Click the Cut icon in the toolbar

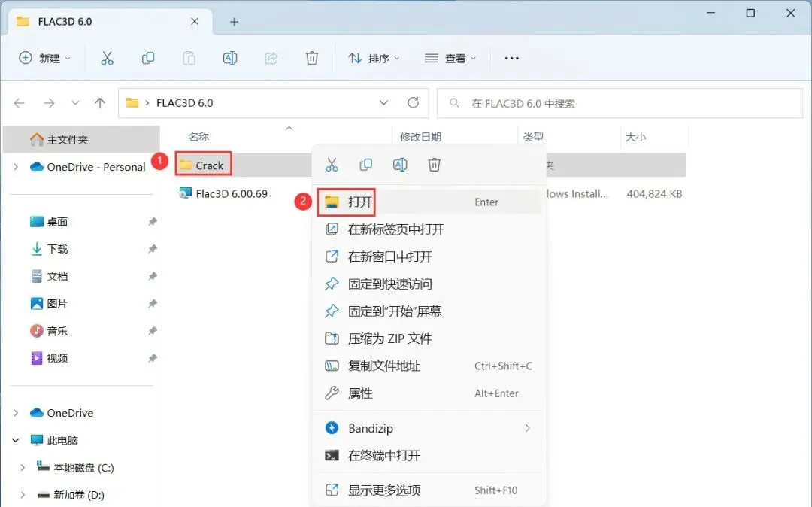pos(107,58)
